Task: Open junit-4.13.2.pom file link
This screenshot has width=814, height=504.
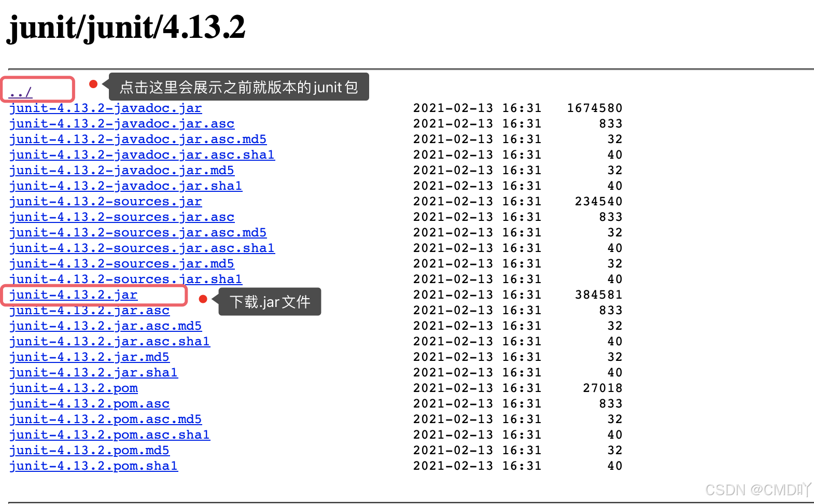Action: click(74, 388)
